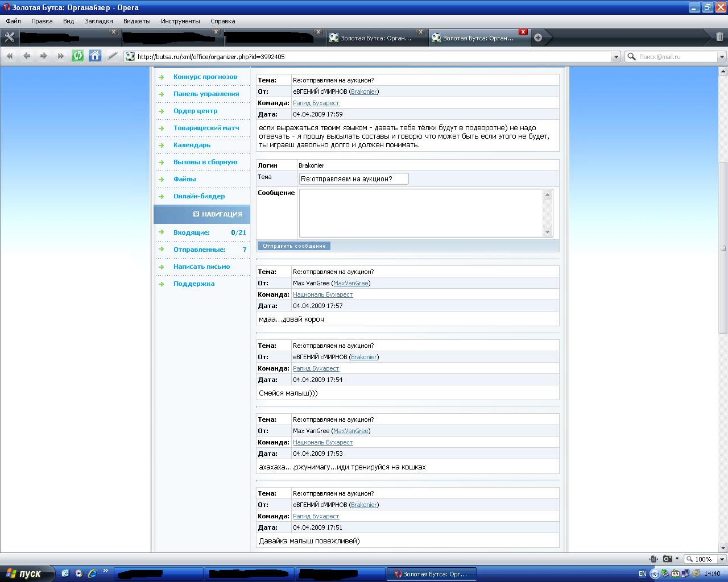Open the Инструменты menu
Screen dimensions: 728x582
pyautogui.click(x=180, y=21)
